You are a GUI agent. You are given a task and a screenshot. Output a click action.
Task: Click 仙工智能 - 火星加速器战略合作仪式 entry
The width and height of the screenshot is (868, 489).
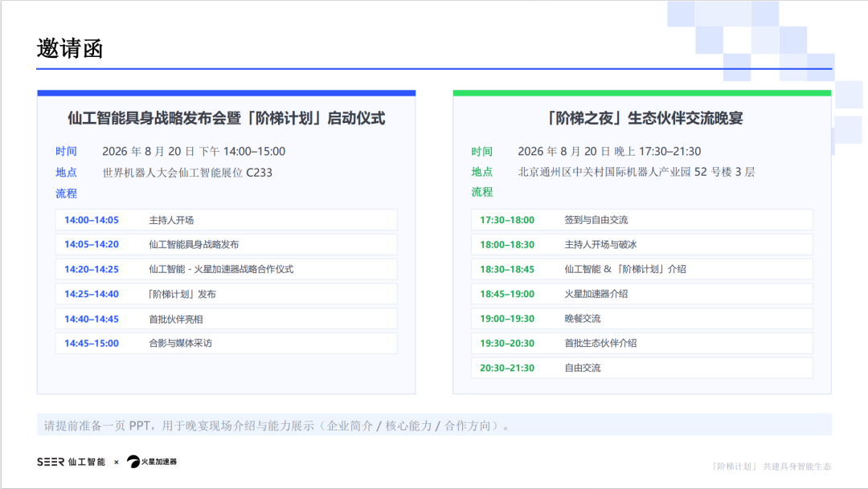tap(221, 270)
